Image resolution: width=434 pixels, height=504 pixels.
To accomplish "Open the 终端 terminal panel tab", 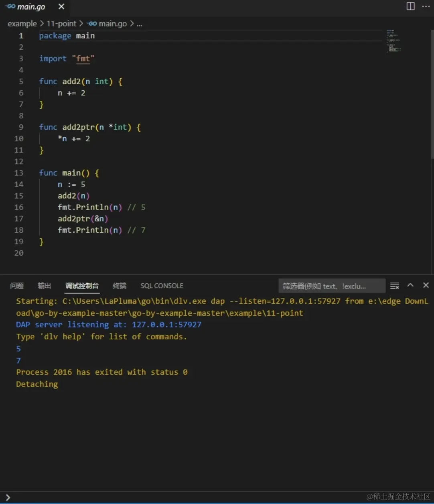I will (x=120, y=286).
